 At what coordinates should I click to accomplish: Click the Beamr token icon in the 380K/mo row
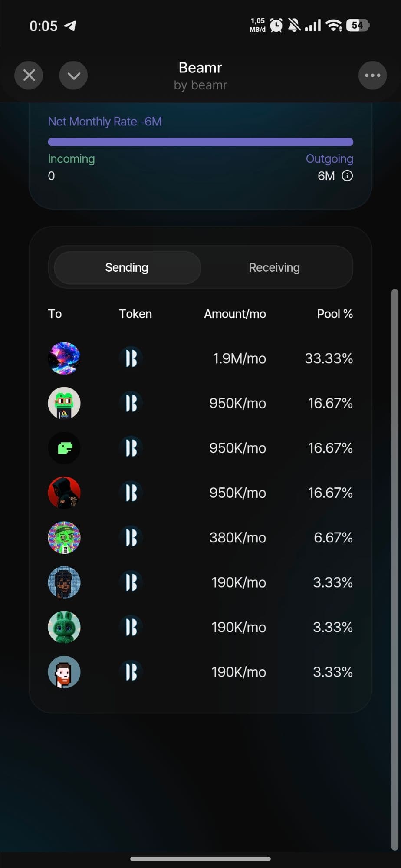(131, 538)
